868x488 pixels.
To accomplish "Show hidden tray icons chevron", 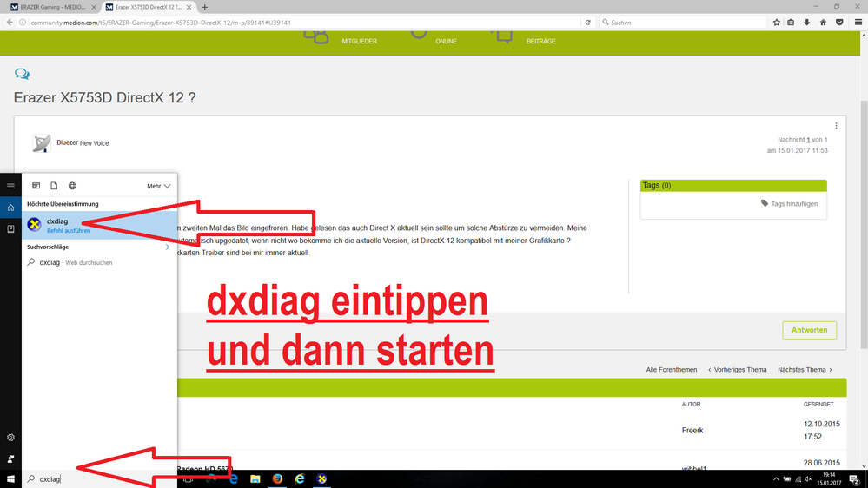I will (776, 479).
